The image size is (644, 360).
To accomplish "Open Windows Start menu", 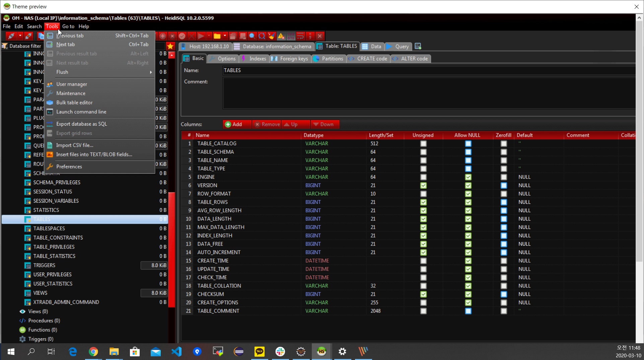I will pyautogui.click(x=11, y=351).
